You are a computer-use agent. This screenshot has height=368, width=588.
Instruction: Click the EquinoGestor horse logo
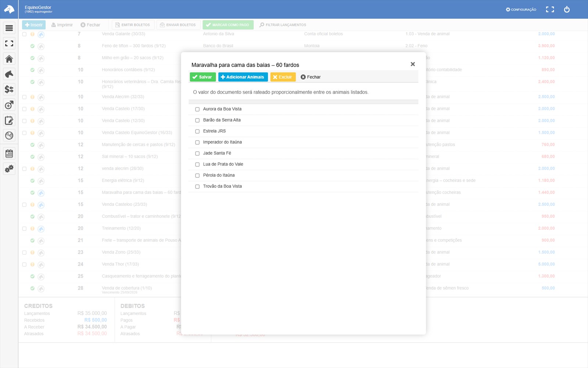tap(9, 9)
